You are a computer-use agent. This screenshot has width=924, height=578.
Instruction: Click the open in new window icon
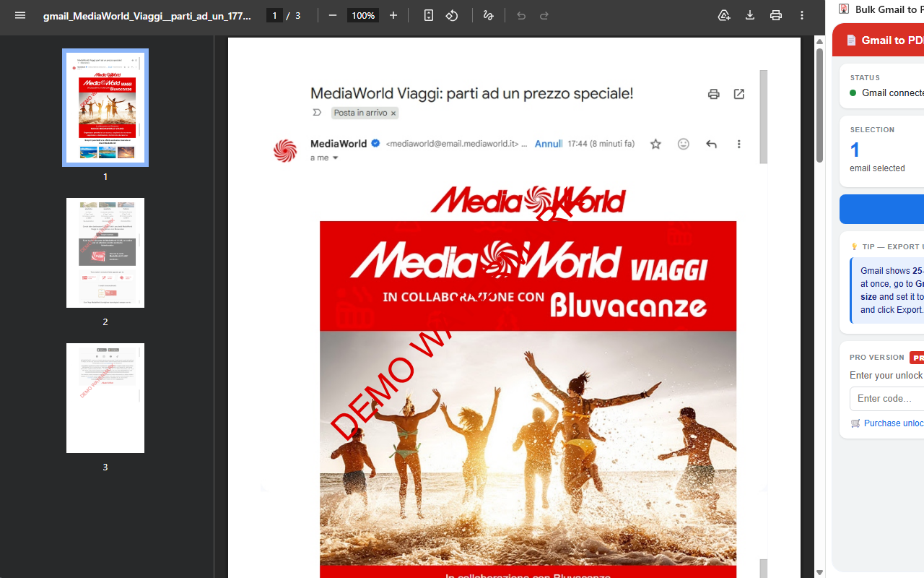(739, 94)
